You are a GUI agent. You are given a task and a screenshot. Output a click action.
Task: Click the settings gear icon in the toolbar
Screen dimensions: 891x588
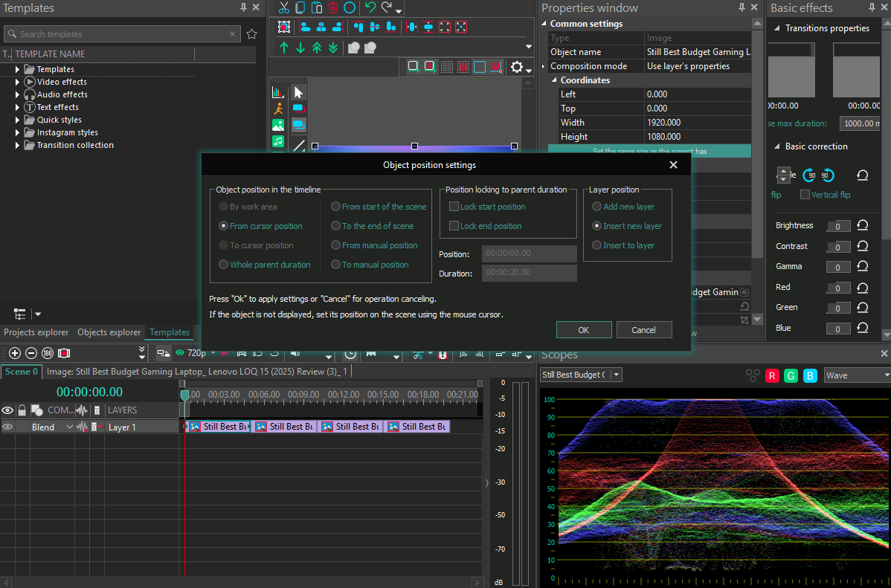[x=517, y=67]
